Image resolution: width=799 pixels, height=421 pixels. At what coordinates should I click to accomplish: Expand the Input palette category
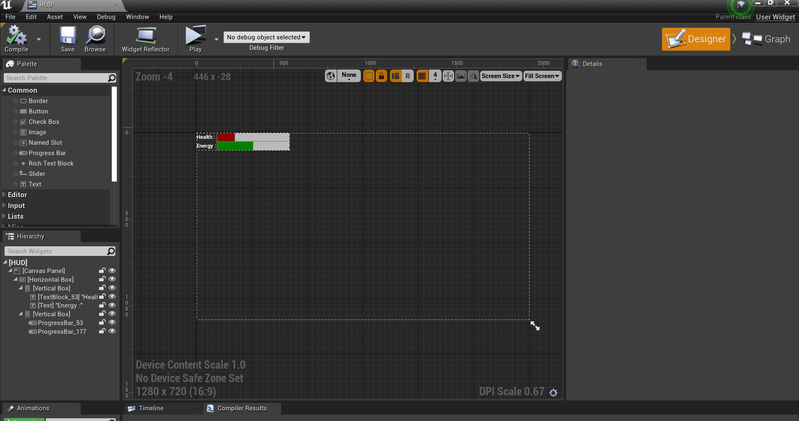click(x=5, y=205)
